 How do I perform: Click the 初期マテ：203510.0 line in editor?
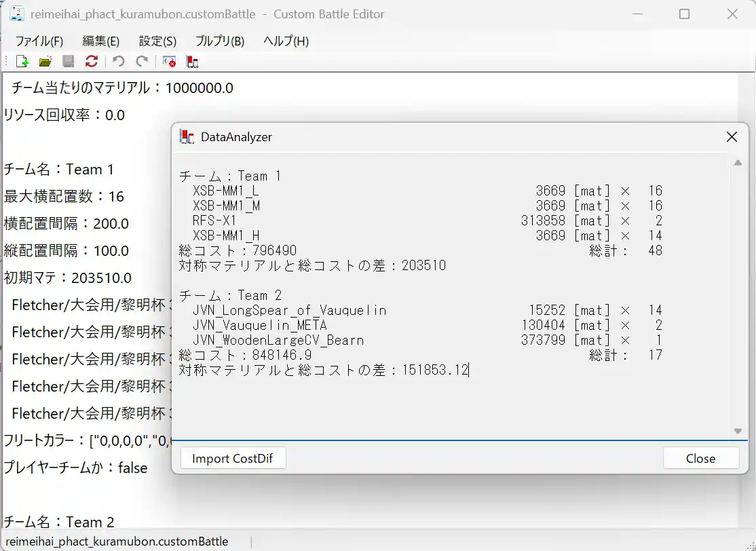tap(68, 278)
